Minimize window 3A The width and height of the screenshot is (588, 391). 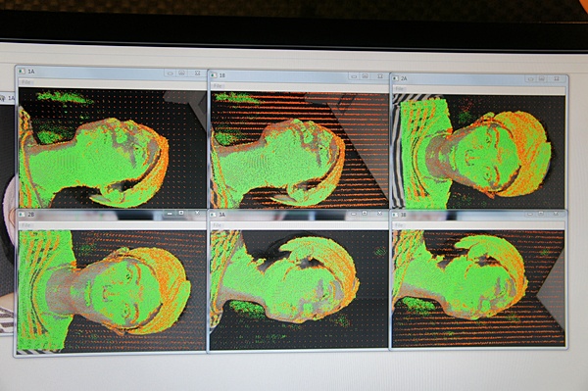point(353,214)
